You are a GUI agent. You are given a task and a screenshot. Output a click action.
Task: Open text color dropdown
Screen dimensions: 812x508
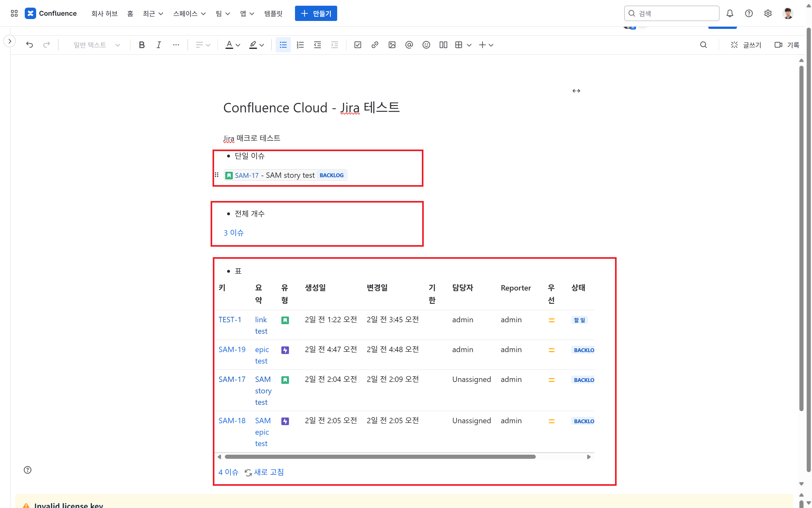tap(233, 45)
